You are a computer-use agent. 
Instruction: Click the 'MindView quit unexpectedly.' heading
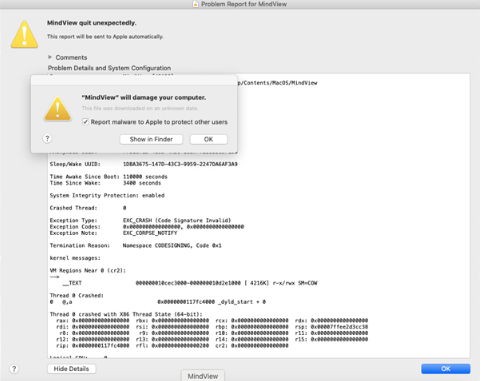click(x=92, y=23)
